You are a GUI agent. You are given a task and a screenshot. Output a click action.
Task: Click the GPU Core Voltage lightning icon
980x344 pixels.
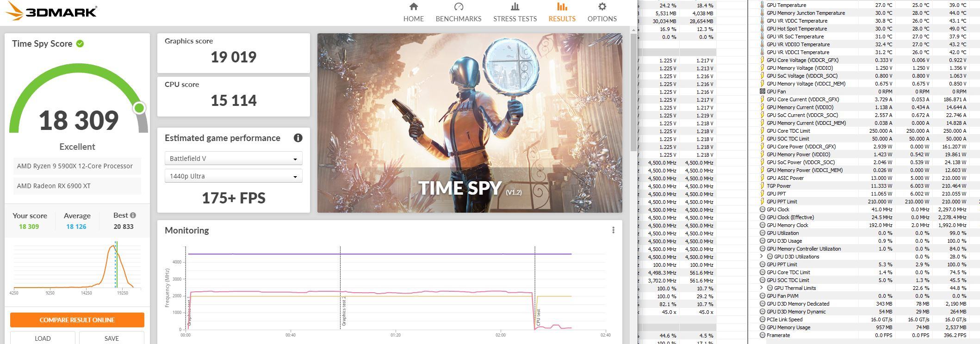(762, 60)
